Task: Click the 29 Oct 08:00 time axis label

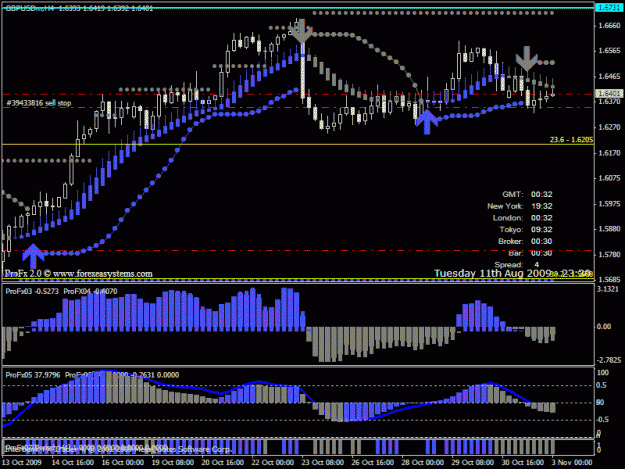Action: pos(472,462)
